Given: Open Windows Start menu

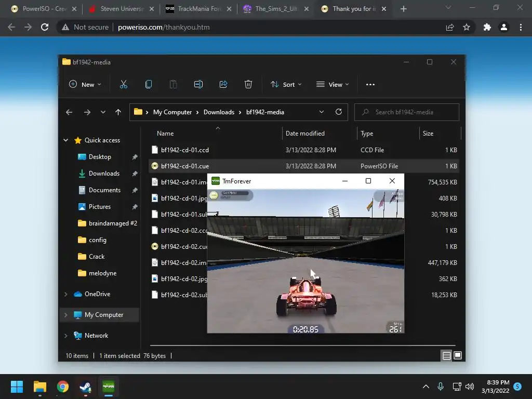Looking at the screenshot, I should 17,387.
